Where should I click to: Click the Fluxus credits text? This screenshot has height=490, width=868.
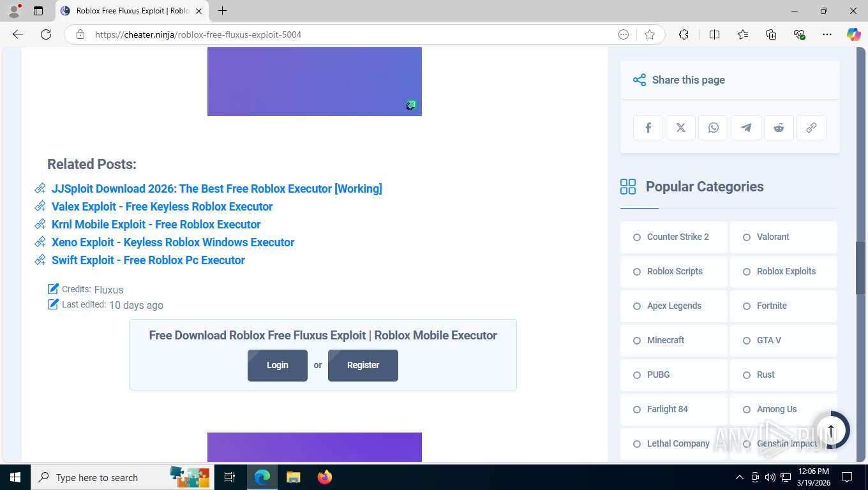108,290
